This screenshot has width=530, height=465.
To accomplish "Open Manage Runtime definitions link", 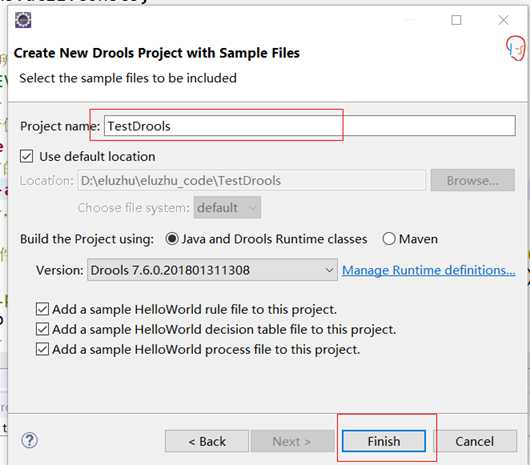I will click(x=429, y=270).
